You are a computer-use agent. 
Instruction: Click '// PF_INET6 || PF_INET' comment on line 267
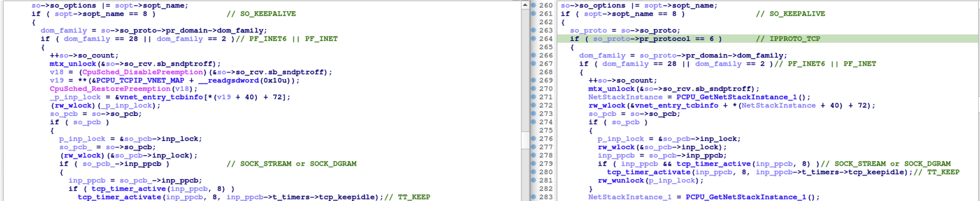[825, 64]
